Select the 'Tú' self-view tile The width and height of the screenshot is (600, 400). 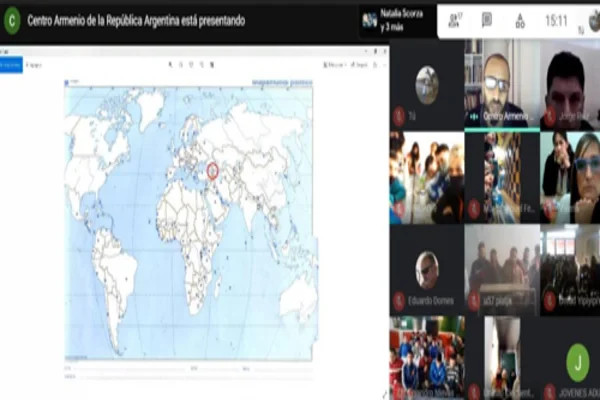tap(427, 85)
